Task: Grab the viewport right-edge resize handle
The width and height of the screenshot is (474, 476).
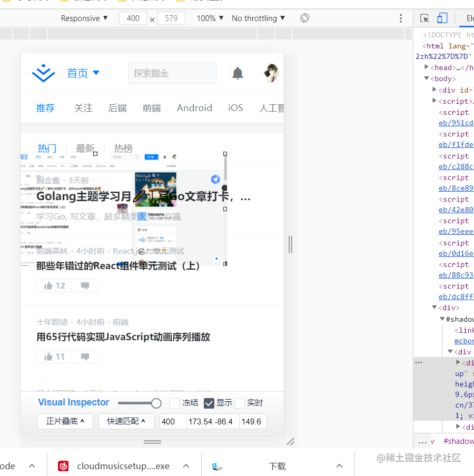Action: tap(291, 244)
